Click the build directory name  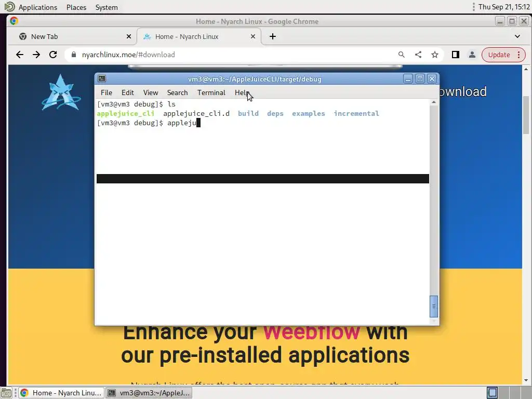click(248, 113)
